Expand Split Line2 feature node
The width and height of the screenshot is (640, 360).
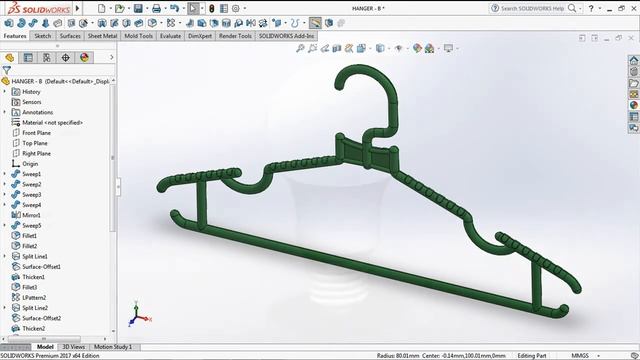tap(5, 308)
